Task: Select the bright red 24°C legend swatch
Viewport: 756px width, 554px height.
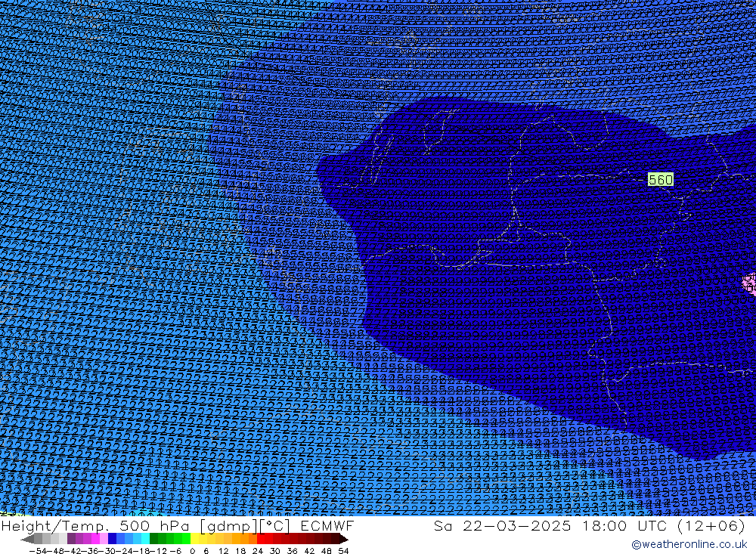Action: point(261,539)
